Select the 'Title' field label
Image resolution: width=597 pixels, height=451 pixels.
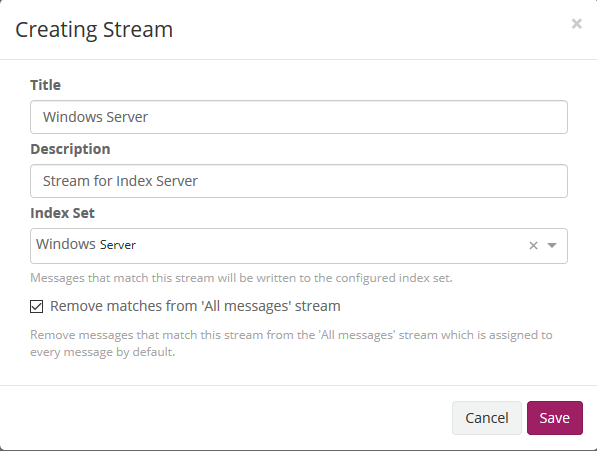pyautogui.click(x=45, y=85)
